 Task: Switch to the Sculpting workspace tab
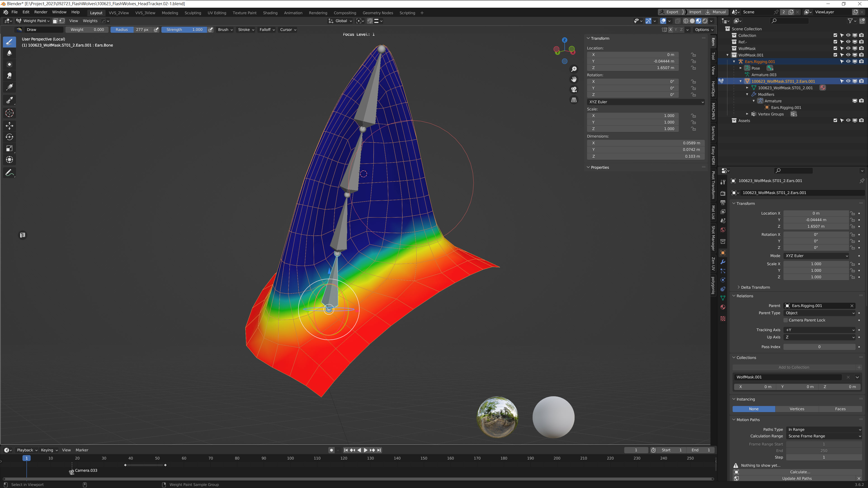pyautogui.click(x=192, y=13)
